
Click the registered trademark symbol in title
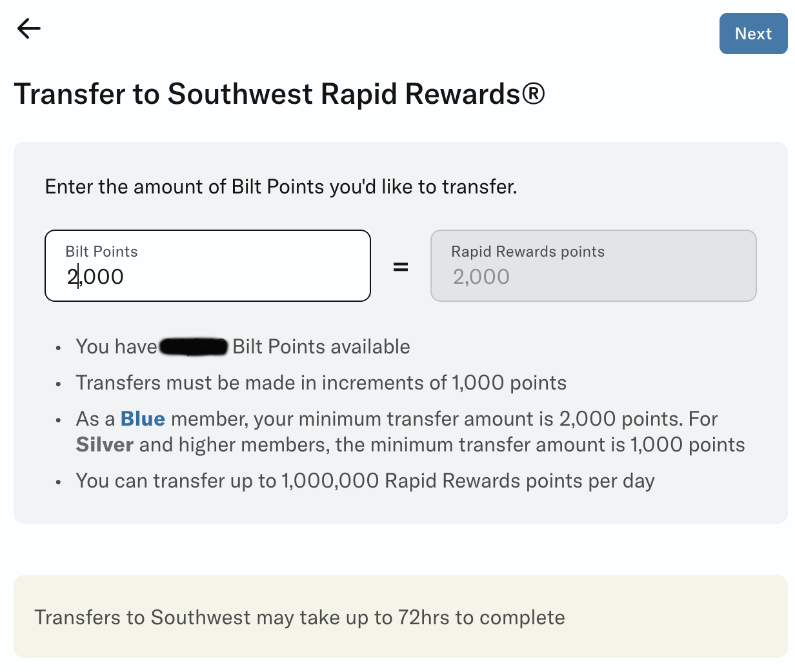(534, 94)
